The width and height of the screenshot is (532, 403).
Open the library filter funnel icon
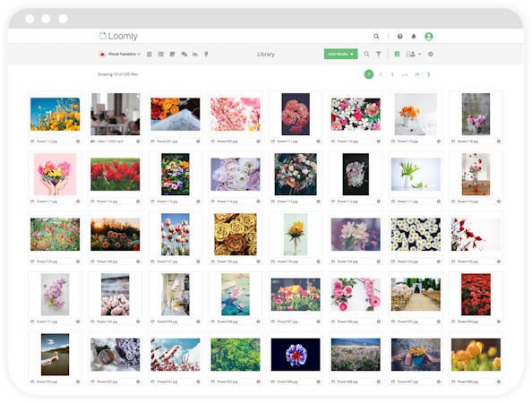pos(378,54)
